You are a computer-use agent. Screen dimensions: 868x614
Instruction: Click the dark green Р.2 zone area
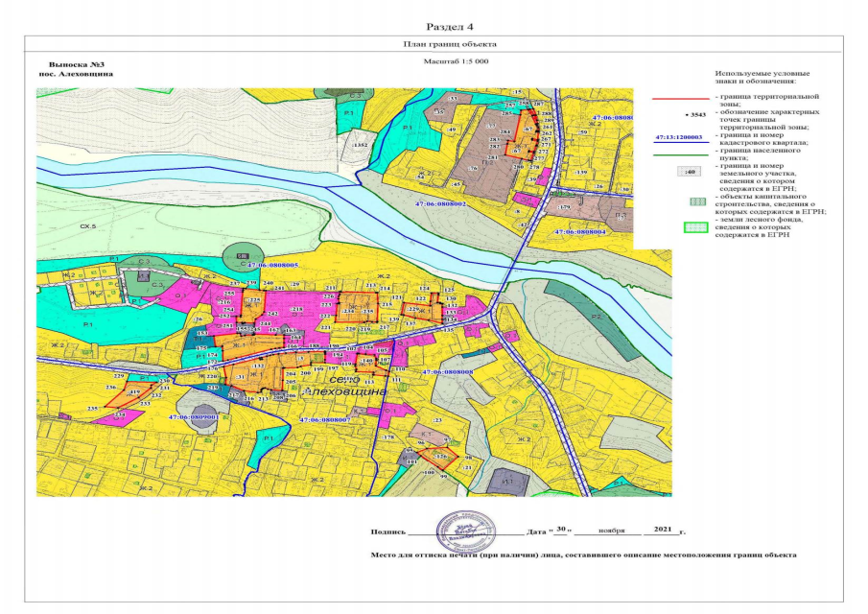click(602, 331)
